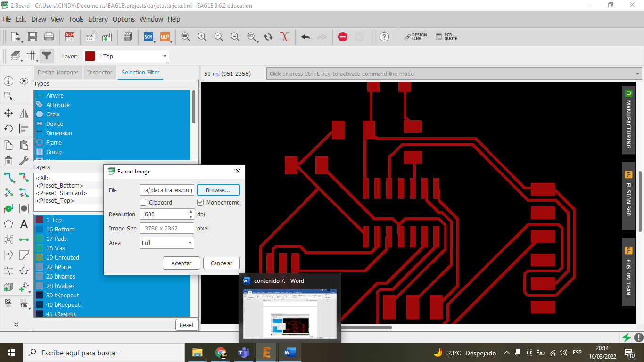Select the trash Delete tool

tap(8, 161)
